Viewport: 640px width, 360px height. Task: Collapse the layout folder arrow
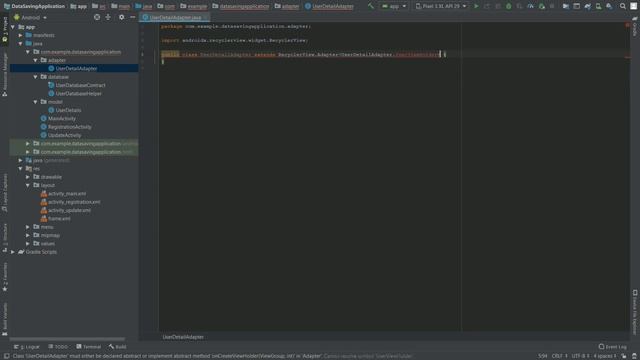click(x=28, y=185)
